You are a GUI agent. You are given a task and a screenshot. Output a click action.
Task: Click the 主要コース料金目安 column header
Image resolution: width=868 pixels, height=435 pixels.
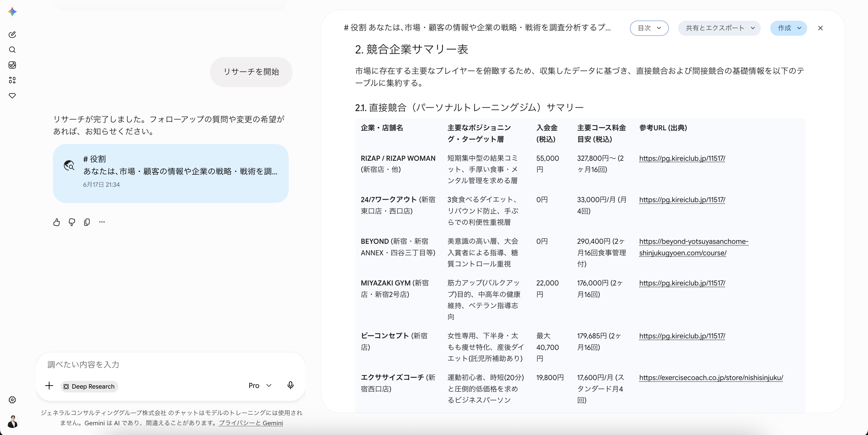pyautogui.click(x=601, y=134)
